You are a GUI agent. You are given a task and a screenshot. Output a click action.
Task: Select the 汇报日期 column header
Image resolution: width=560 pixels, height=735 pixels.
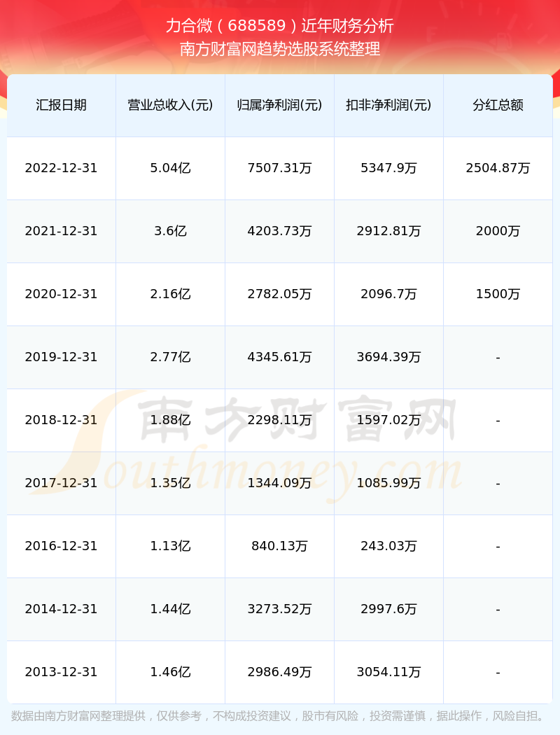[x=62, y=105]
